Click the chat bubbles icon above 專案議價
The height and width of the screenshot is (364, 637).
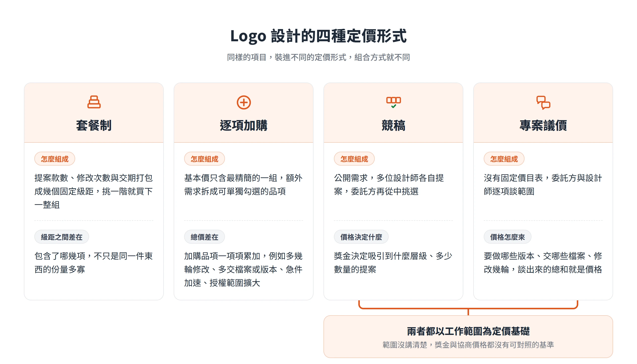pos(543,102)
